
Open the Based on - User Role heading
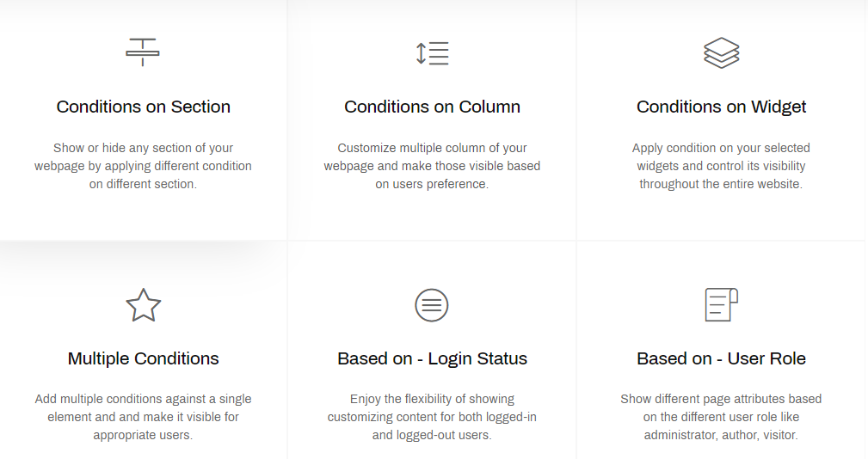(x=721, y=358)
